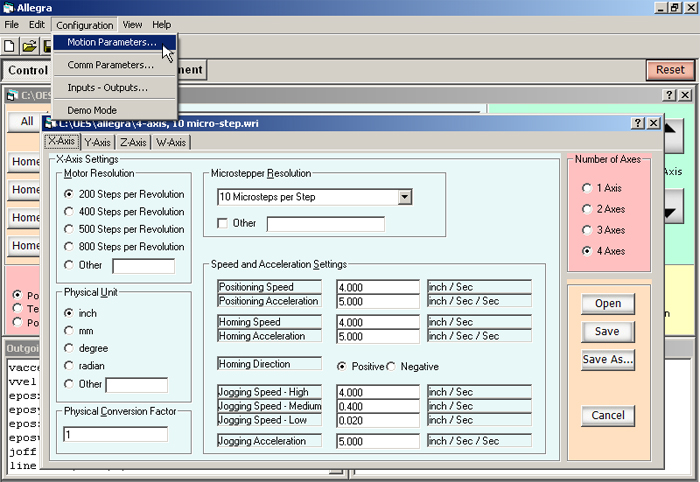Click the New file toolbar icon
The image size is (700, 482).
[9, 46]
